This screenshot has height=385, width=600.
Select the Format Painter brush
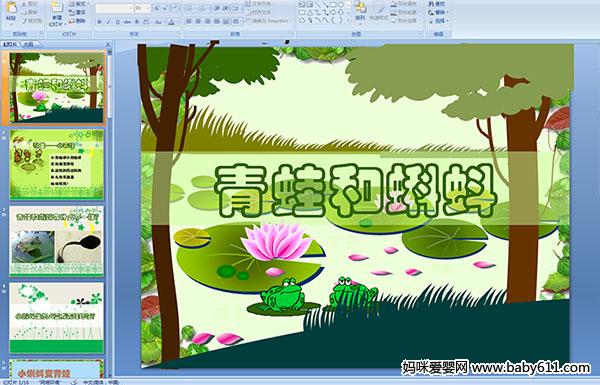click(24, 21)
